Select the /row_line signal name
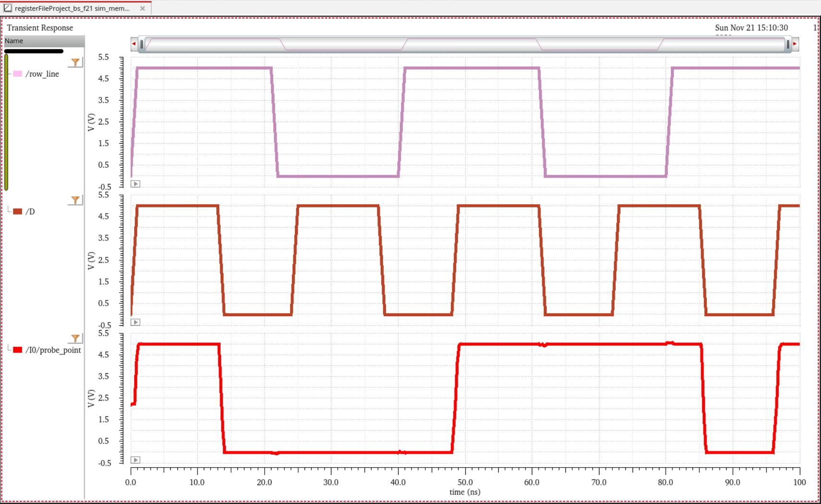The width and height of the screenshot is (821, 504). click(42, 74)
